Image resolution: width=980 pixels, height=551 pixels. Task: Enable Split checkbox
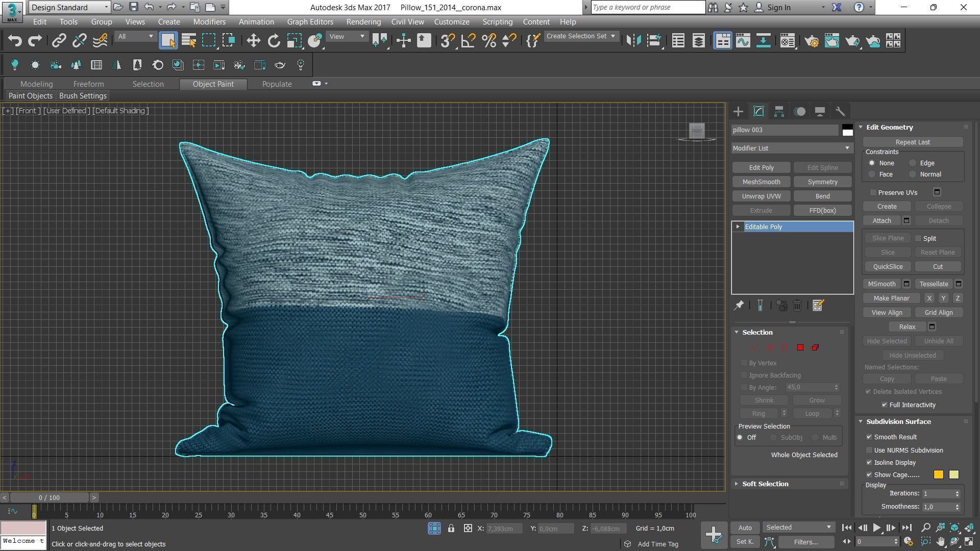click(918, 239)
